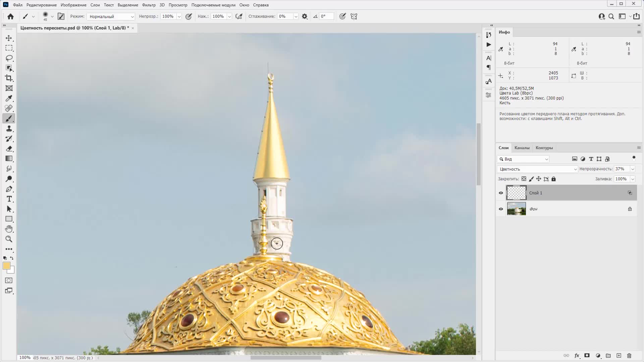Select the Eyedropper tool
644x362 pixels.
point(9,98)
